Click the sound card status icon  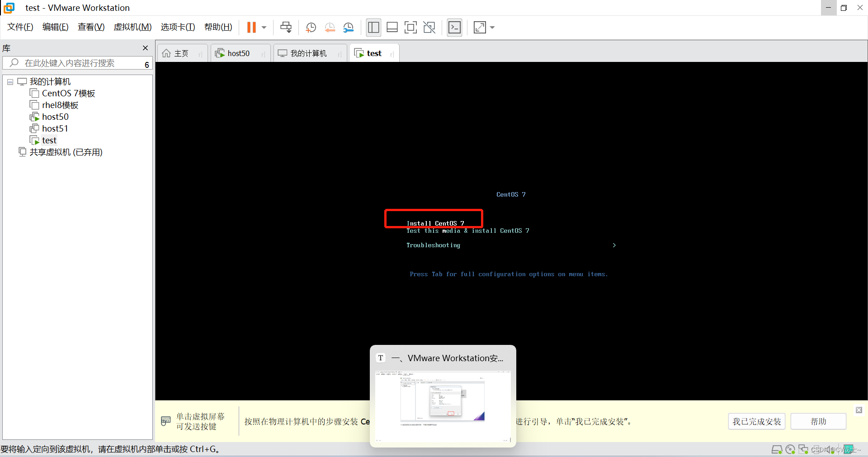[831, 449]
